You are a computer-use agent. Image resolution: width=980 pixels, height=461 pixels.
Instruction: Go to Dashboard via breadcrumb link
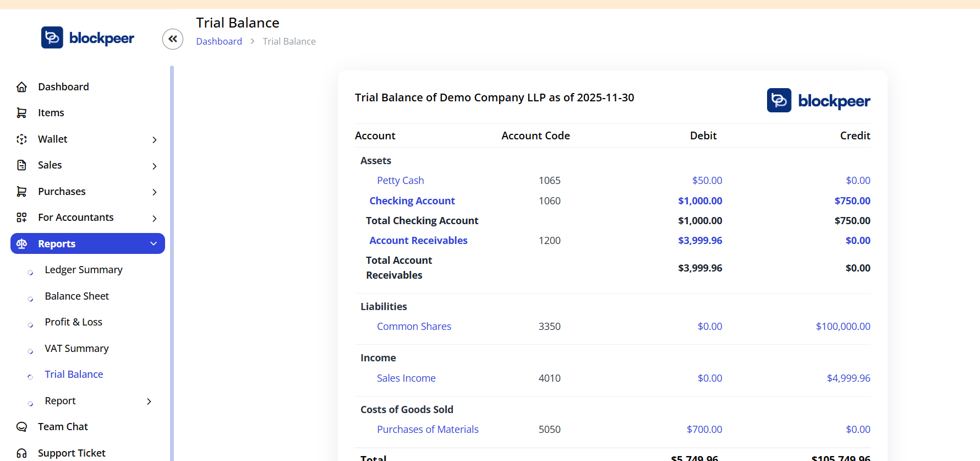[219, 41]
